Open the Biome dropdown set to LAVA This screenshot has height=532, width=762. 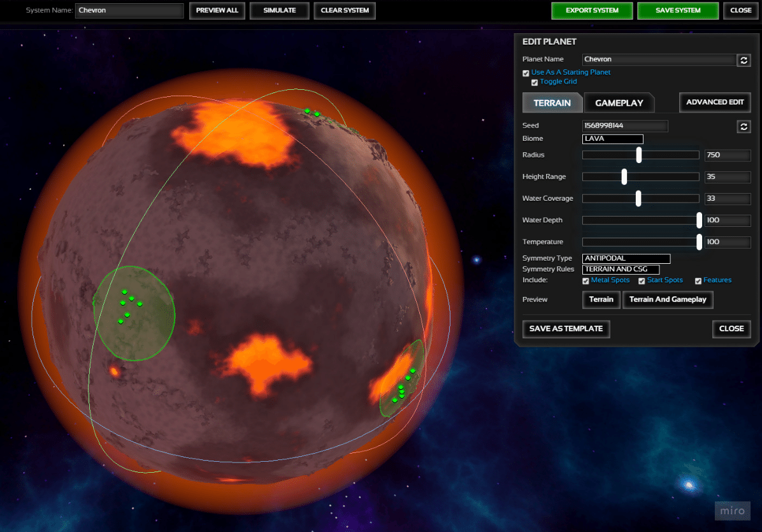pyautogui.click(x=613, y=139)
